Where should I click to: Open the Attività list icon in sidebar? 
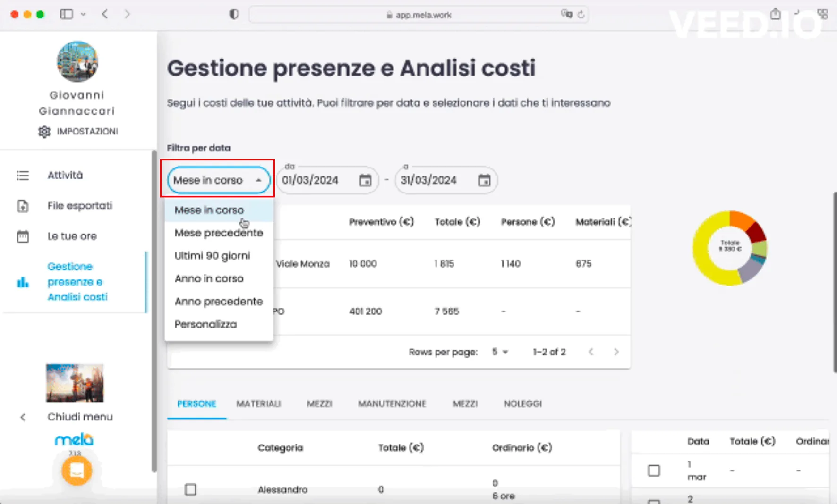coord(23,176)
